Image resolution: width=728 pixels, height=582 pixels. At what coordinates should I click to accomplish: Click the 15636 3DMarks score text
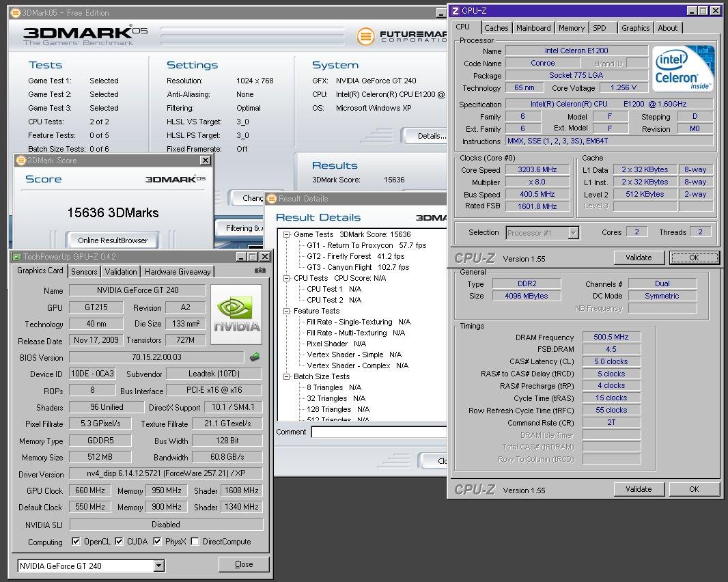[113, 212]
